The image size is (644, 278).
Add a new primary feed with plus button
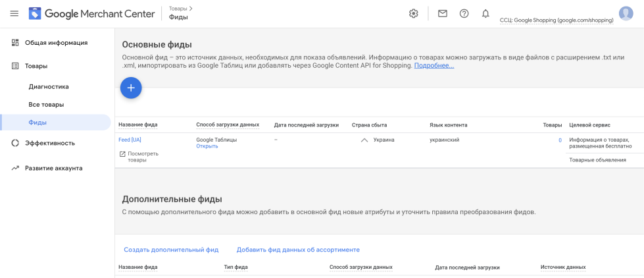click(x=131, y=88)
